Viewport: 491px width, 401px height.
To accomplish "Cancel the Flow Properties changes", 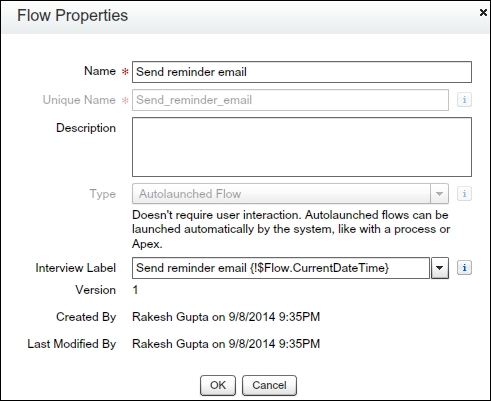I will [269, 385].
